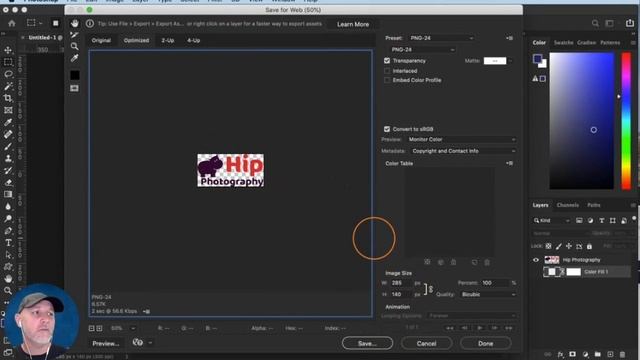Toggle slices visibility button in the dialog
Screen dimensions: 640x360
click(74, 88)
